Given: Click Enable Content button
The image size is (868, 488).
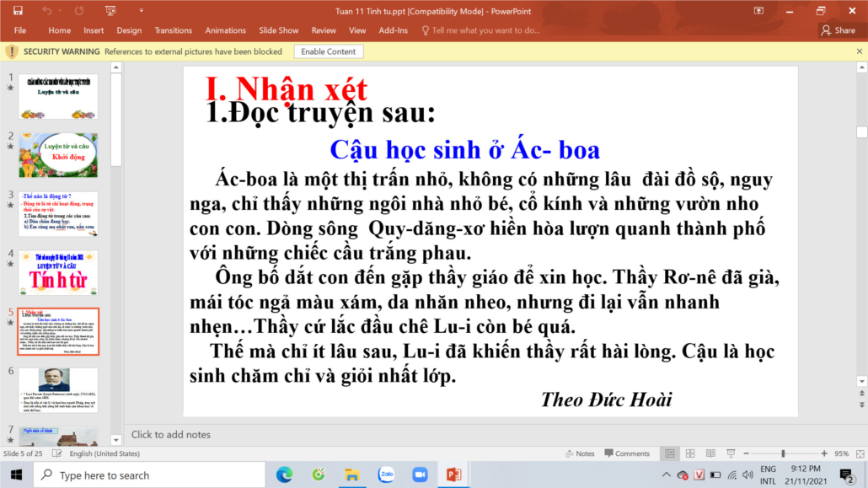Looking at the screenshot, I should [x=329, y=51].
